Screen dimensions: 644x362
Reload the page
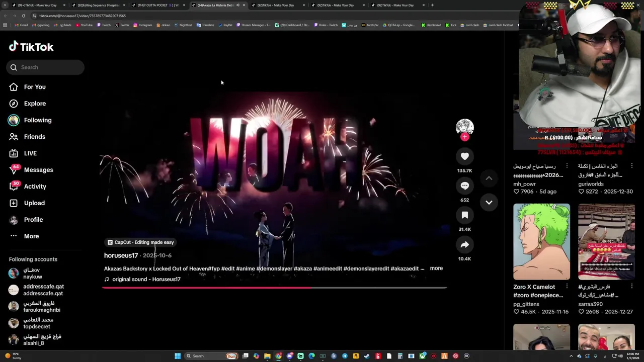(24, 16)
